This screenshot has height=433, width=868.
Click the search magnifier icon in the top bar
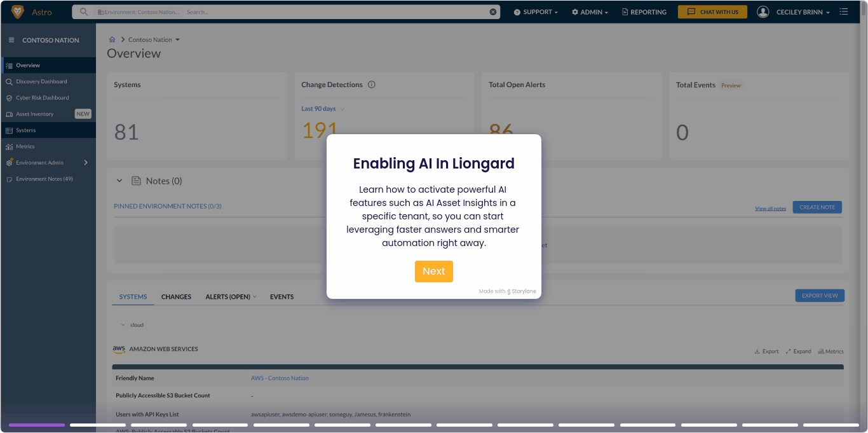84,12
